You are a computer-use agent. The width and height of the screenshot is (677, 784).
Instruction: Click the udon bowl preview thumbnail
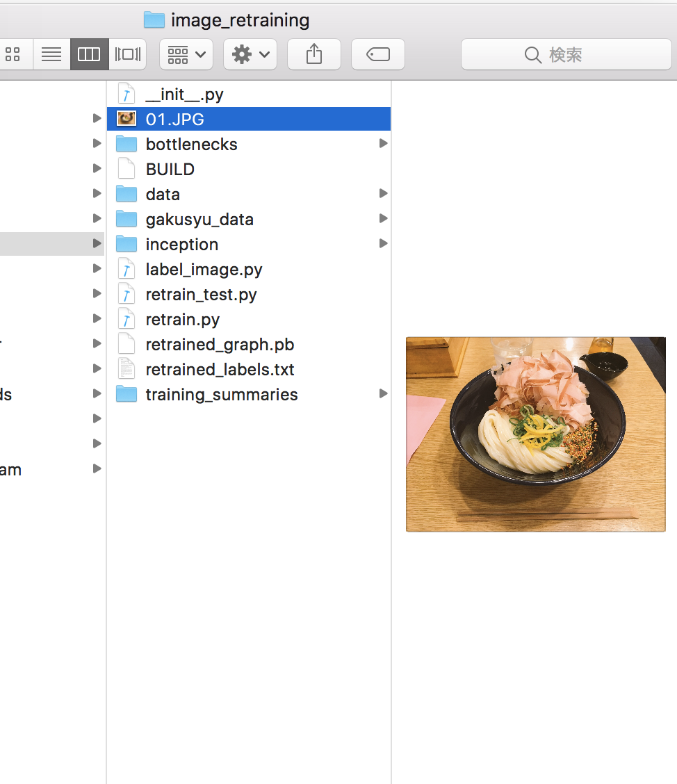click(x=535, y=434)
